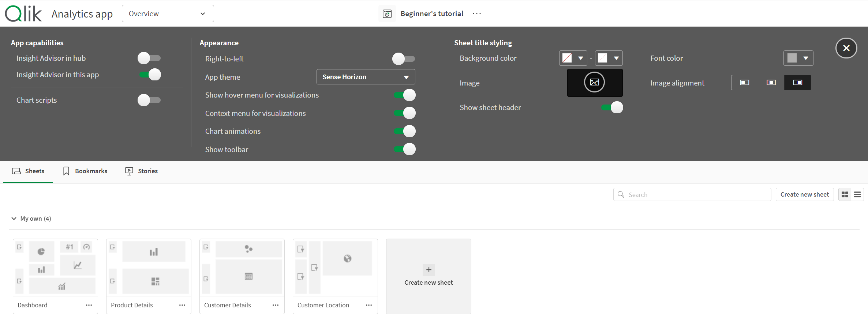
Task: Turn on Right-to-left layout
Action: [404, 58]
